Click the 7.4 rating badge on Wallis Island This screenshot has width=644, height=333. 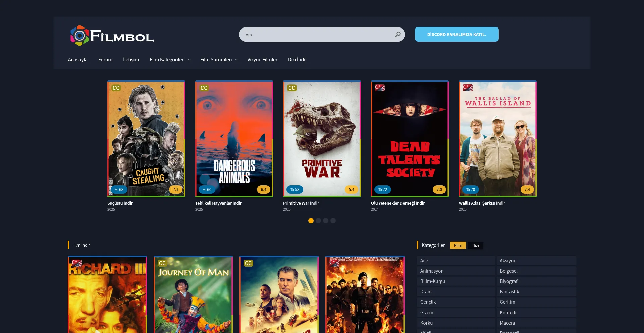[527, 190]
